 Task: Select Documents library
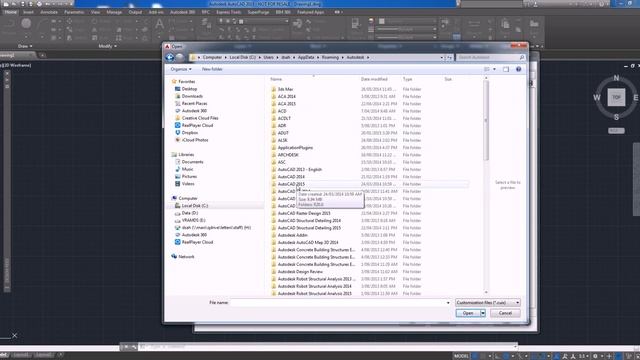click(x=192, y=162)
